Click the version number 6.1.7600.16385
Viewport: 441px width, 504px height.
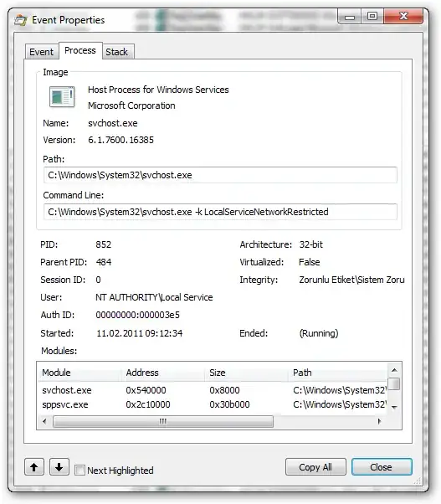point(121,140)
